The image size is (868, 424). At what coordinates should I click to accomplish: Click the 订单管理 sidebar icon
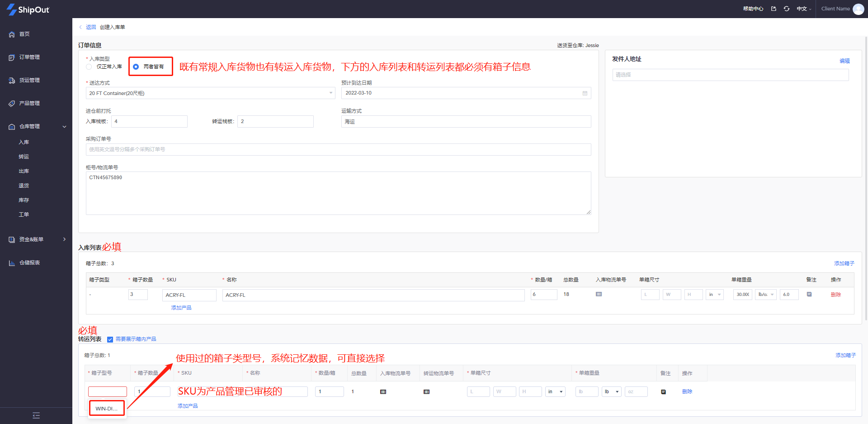12,57
